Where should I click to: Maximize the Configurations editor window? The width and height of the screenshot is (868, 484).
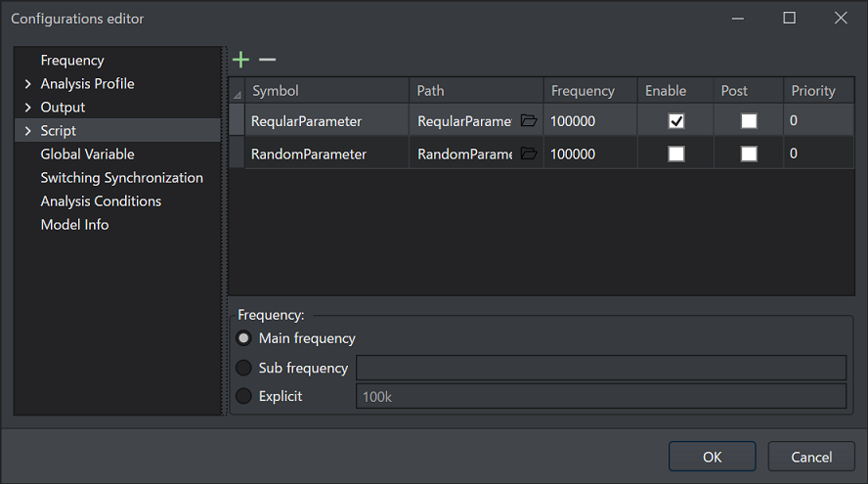click(790, 19)
